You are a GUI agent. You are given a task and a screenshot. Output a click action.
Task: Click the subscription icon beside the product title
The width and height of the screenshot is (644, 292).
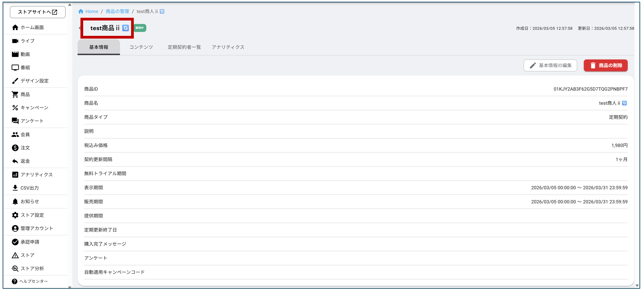click(126, 28)
